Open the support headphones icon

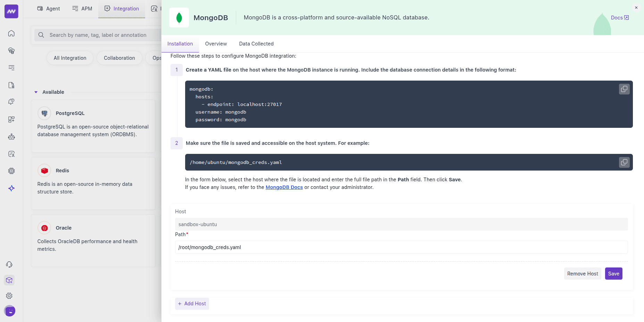click(x=9, y=264)
